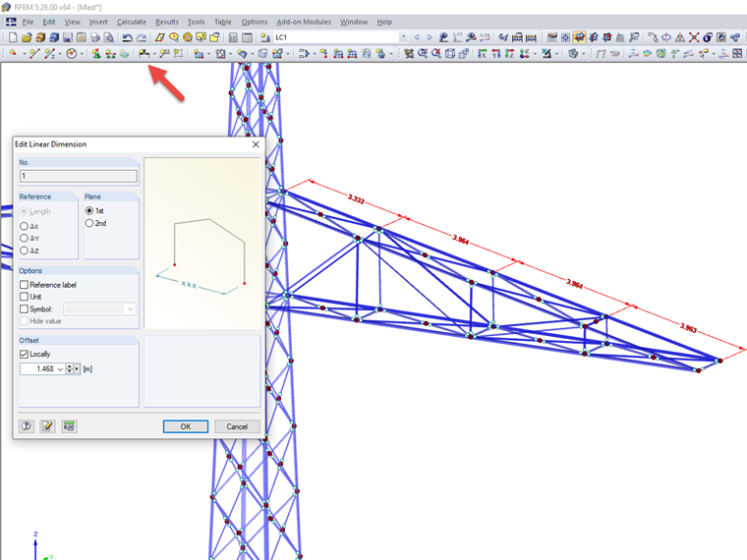Select the New Node tool
The width and height of the screenshot is (747, 560).
[x=13, y=53]
